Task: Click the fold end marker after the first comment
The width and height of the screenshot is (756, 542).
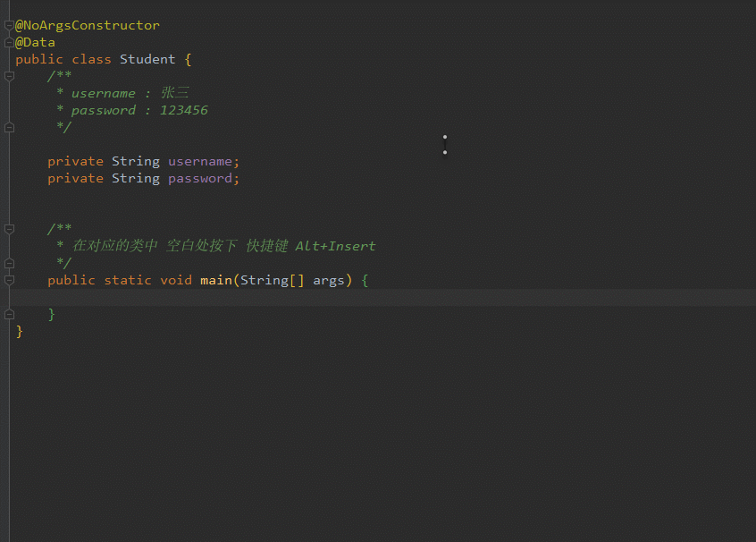Action: [x=9, y=127]
